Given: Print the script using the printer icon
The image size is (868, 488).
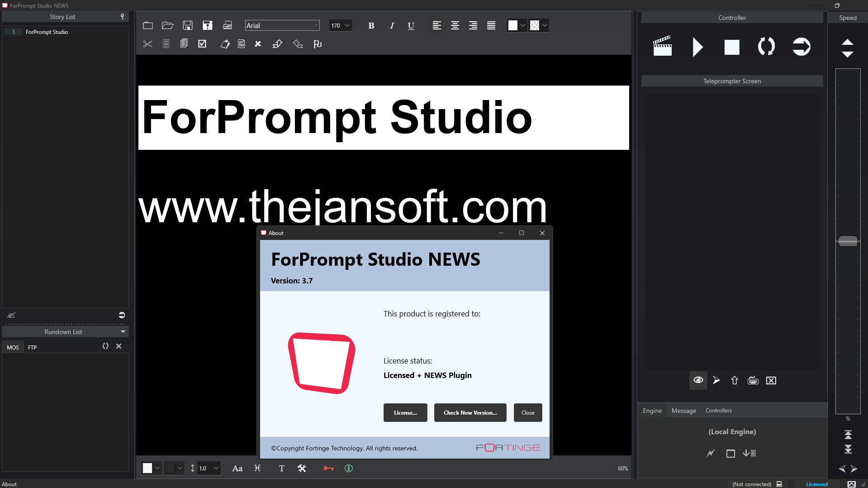Looking at the screenshot, I should (x=228, y=25).
